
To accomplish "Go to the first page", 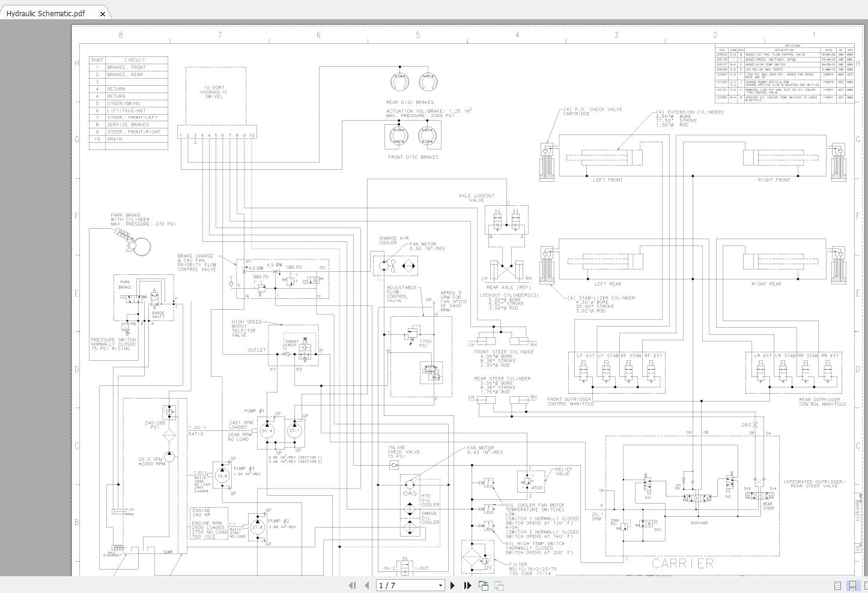I will pyautogui.click(x=353, y=585).
